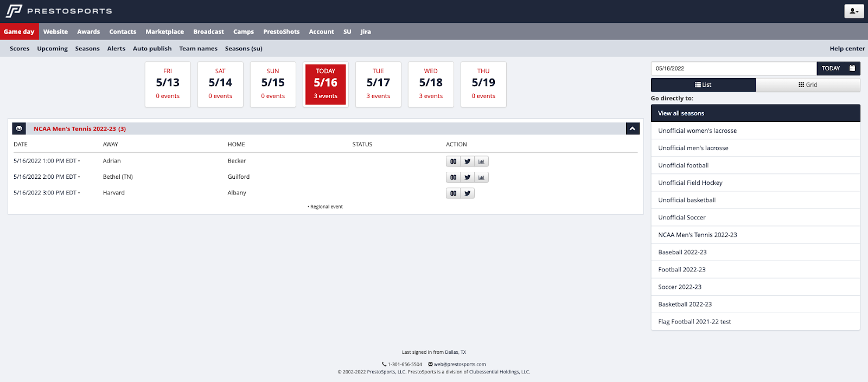The width and height of the screenshot is (868, 382).
Task: Click the calendar icon beside TODAY
Action: (x=852, y=68)
